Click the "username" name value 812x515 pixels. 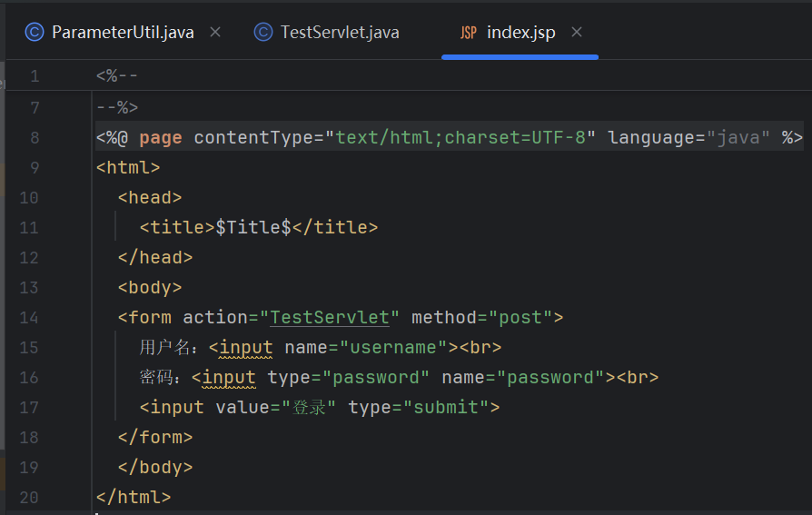pyautogui.click(x=393, y=347)
